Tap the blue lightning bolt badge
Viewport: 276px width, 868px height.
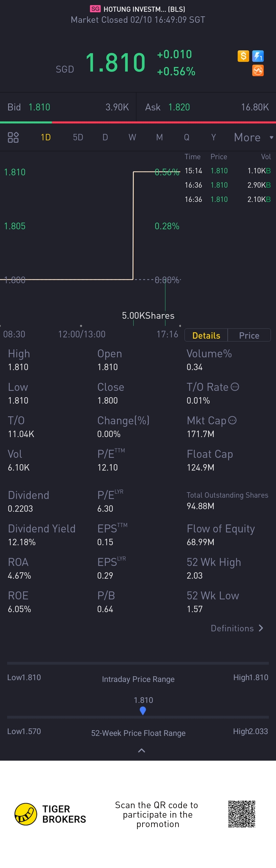(x=258, y=56)
